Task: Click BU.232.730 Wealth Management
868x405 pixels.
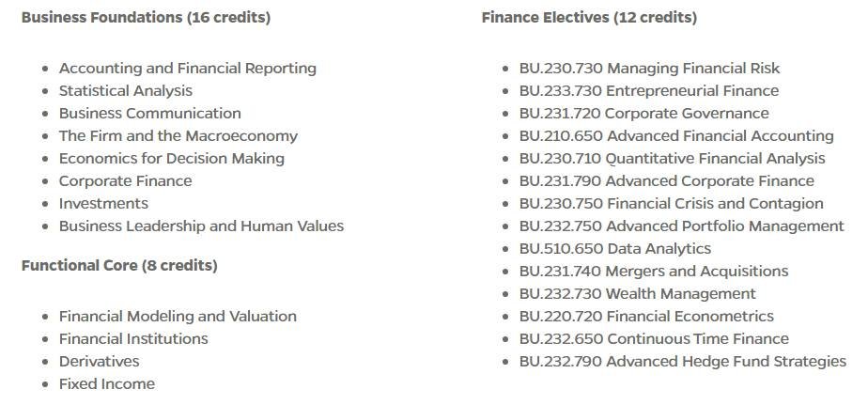Action: 637,293
